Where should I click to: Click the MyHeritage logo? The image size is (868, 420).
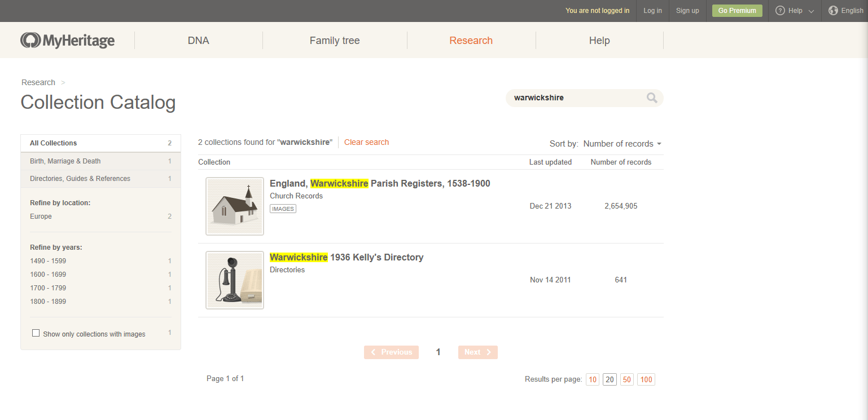(68, 41)
